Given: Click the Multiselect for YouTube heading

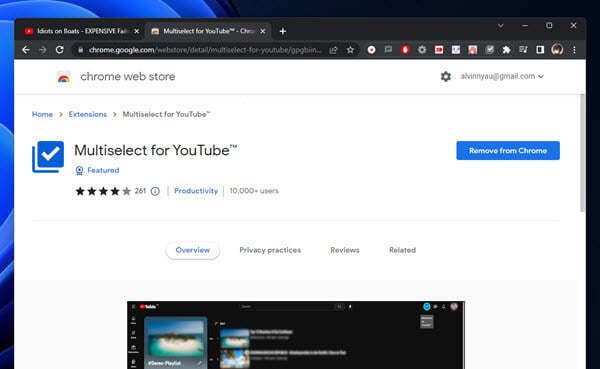Looking at the screenshot, I should click(156, 150).
